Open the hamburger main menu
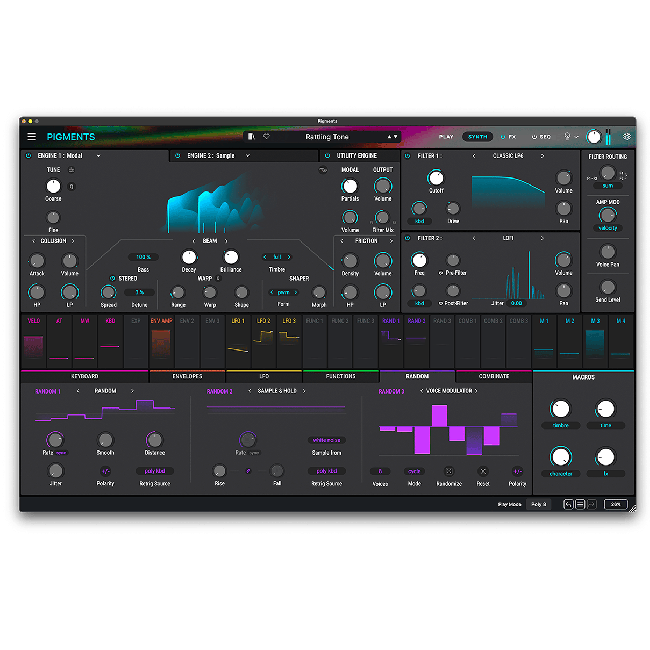 point(32,136)
